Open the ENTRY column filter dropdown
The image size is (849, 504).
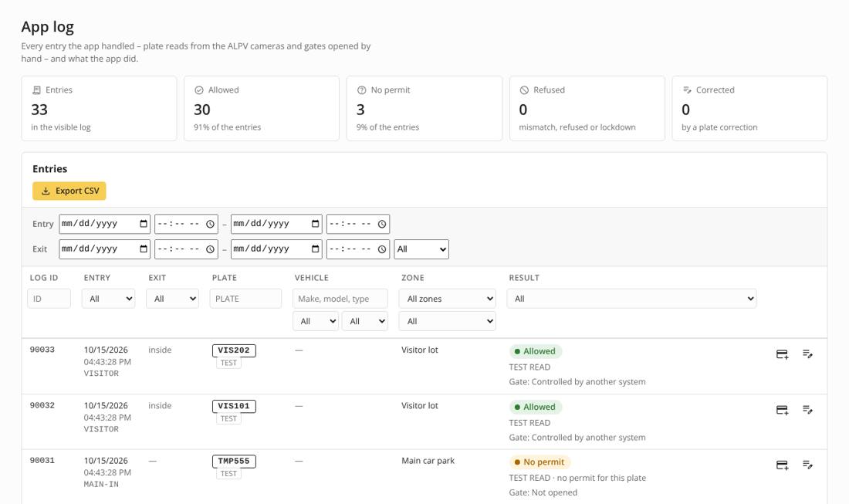point(108,299)
